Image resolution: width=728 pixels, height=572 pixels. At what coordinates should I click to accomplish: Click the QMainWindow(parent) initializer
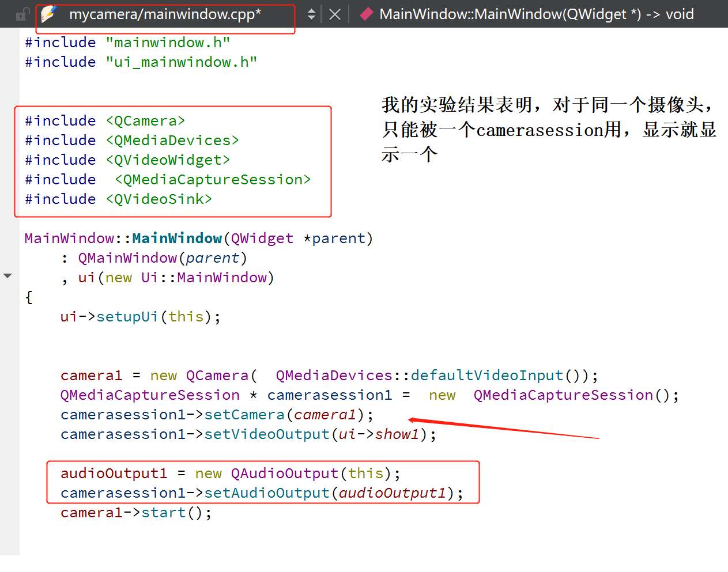pyautogui.click(x=163, y=258)
